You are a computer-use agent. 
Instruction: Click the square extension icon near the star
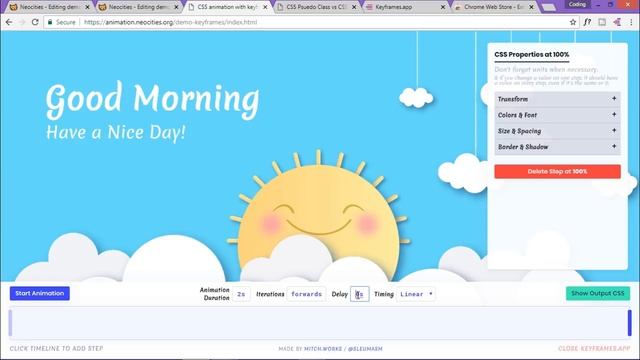pyautogui.click(x=602, y=22)
